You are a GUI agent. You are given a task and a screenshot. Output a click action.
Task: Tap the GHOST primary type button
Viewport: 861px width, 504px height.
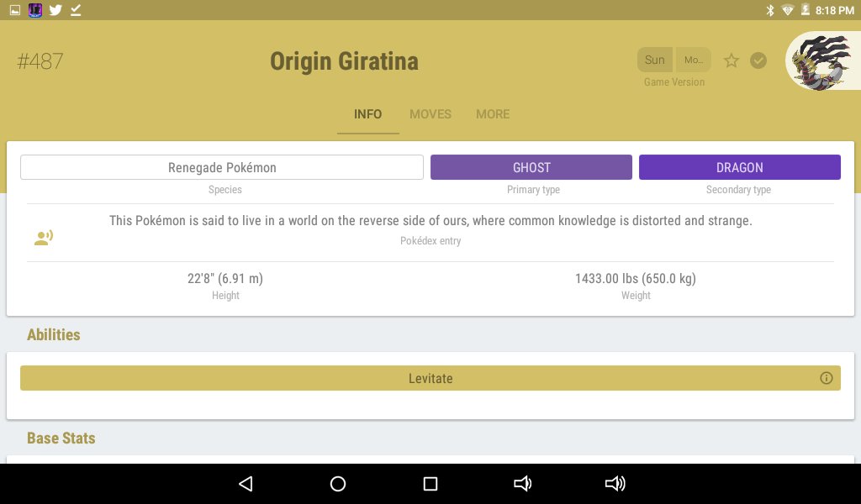point(531,167)
